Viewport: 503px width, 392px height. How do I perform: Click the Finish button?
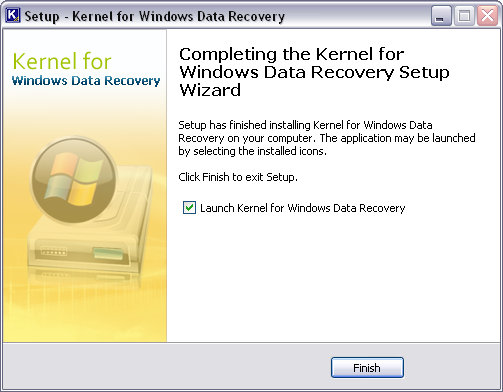pos(367,368)
